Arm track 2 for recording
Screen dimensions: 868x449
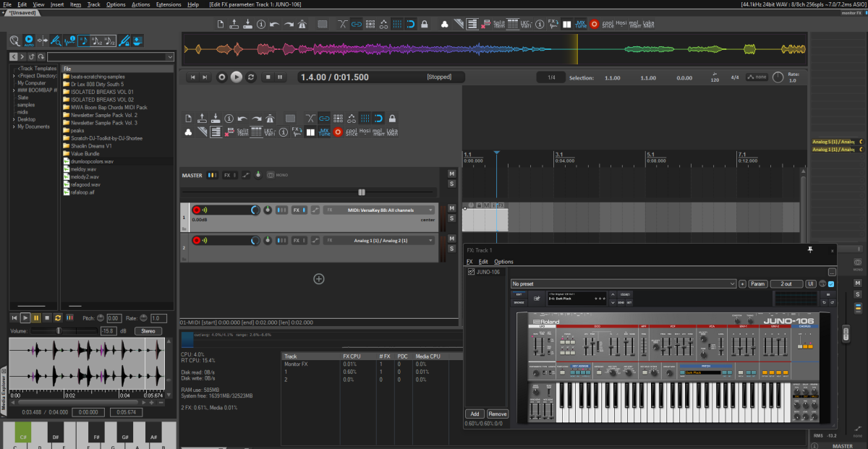pos(196,239)
